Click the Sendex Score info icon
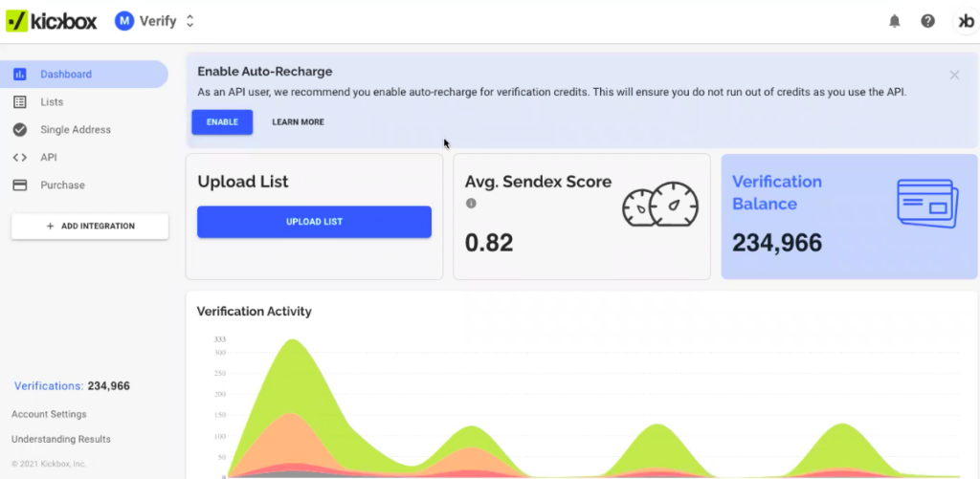The width and height of the screenshot is (980, 479). (471, 203)
